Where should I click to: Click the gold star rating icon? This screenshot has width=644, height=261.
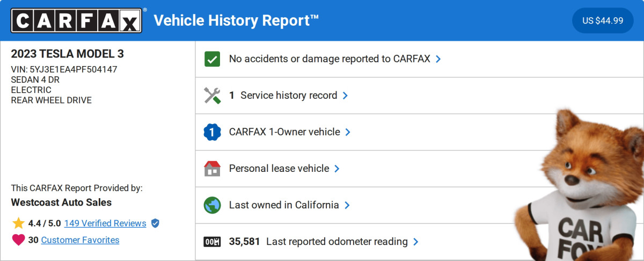tap(18, 223)
